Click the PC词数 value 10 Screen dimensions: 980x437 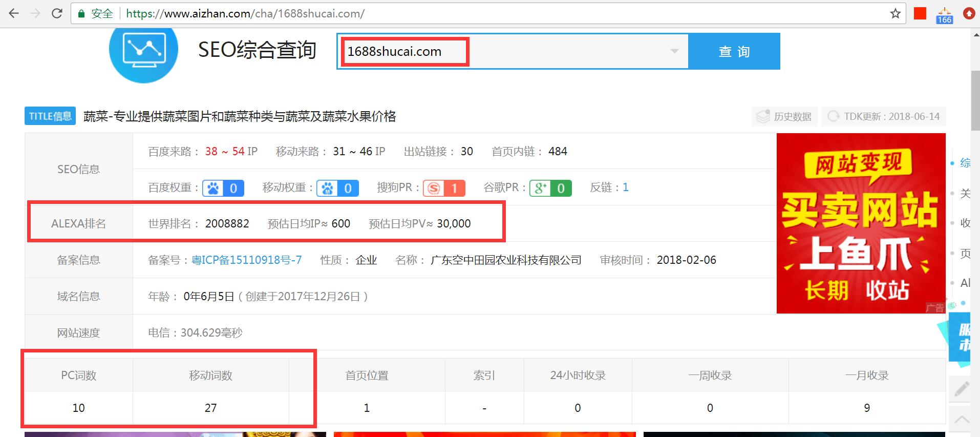(79, 408)
